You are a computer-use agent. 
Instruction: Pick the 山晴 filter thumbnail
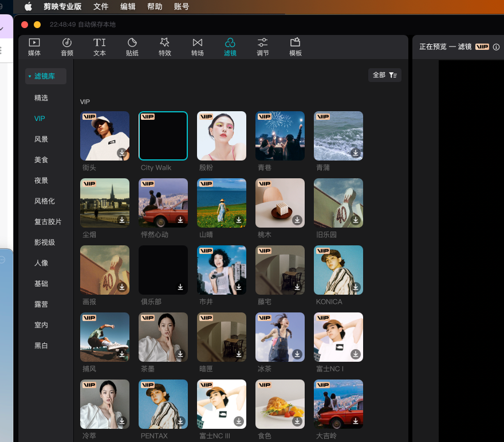[x=222, y=203]
